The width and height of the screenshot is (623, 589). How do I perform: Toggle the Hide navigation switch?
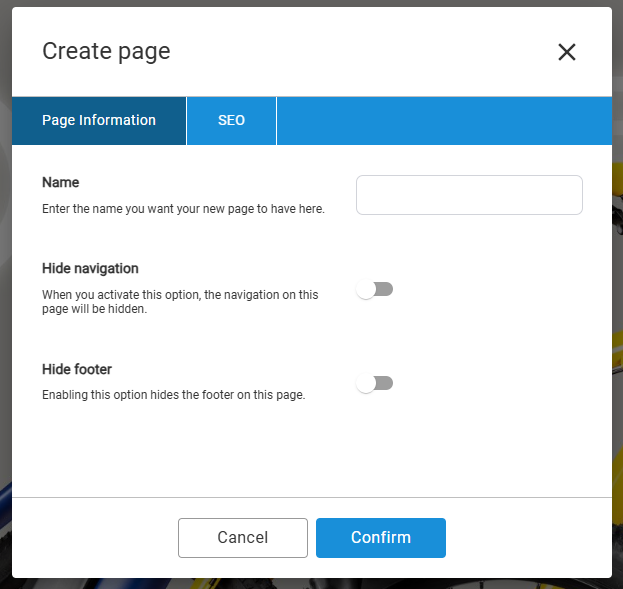point(374,289)
